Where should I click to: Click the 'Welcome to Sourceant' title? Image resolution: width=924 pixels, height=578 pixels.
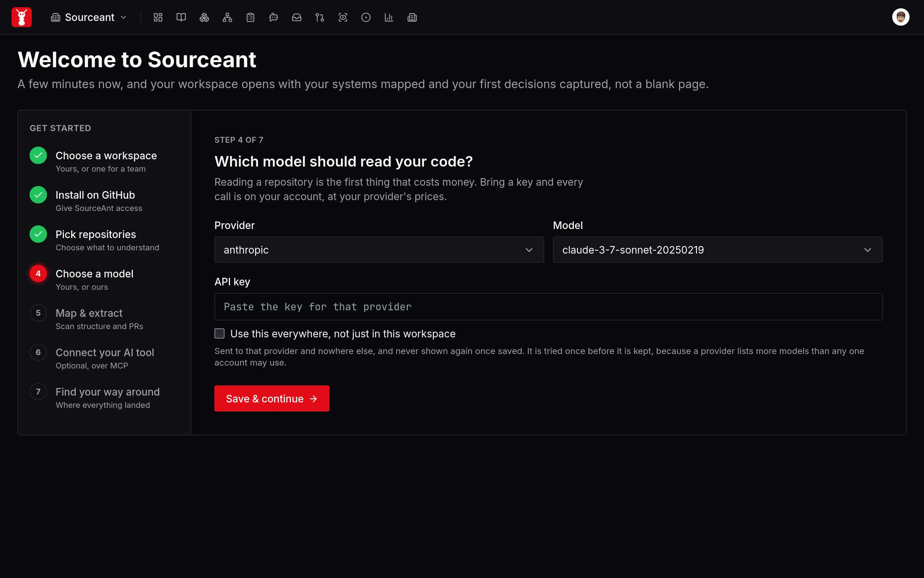click(x=137, y=60)
